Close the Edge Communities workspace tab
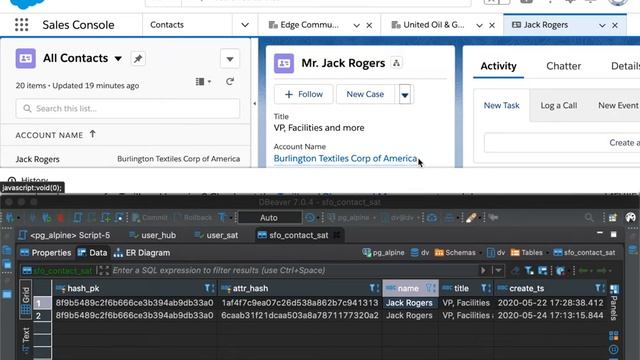This screenshot has height=360, width=640. 369,25
